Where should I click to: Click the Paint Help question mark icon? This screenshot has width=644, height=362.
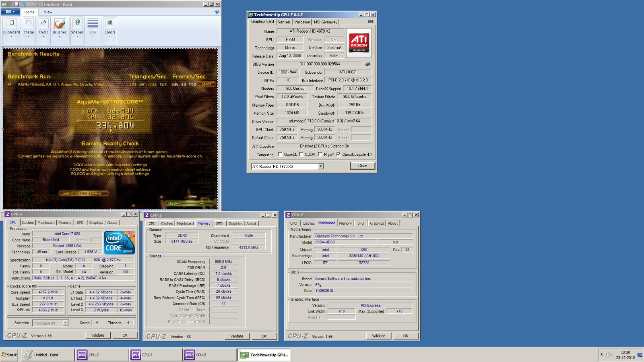coord(217,12)
